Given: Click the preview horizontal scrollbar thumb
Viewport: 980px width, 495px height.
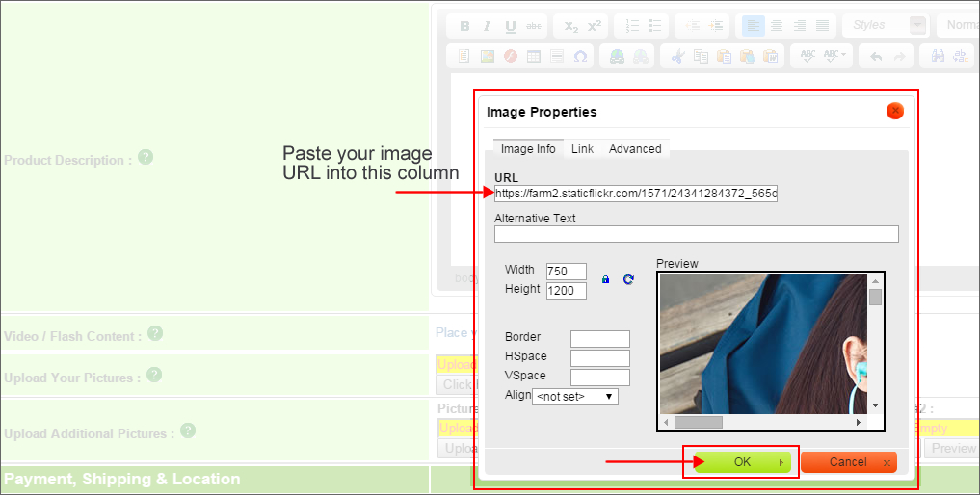Looking at the screenshot, I should (x=699, y=423).
